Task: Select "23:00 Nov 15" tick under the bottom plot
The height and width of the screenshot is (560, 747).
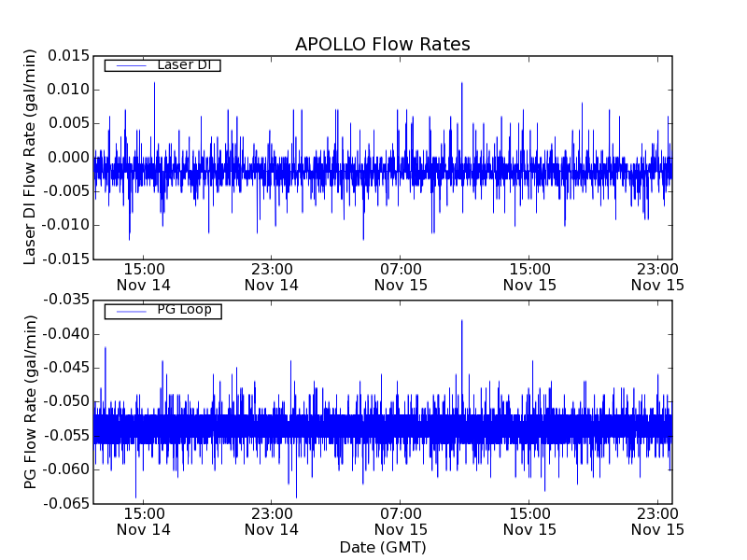Action: point(657,521)
